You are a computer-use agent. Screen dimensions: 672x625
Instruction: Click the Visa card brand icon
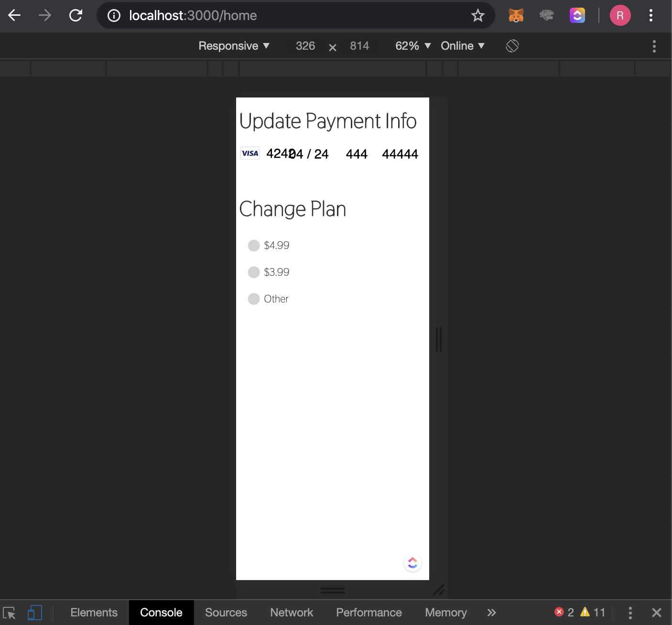tap(250, 153)
